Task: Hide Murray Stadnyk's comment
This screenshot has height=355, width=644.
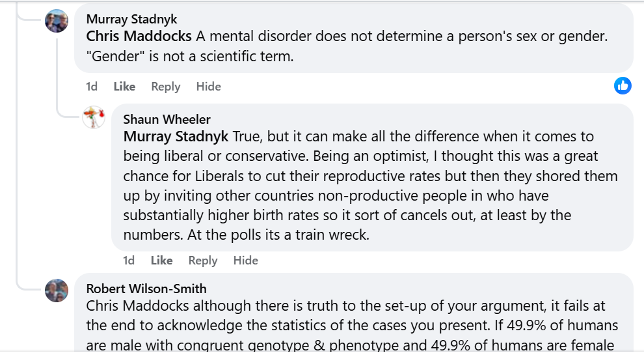Action: [208, 87]
